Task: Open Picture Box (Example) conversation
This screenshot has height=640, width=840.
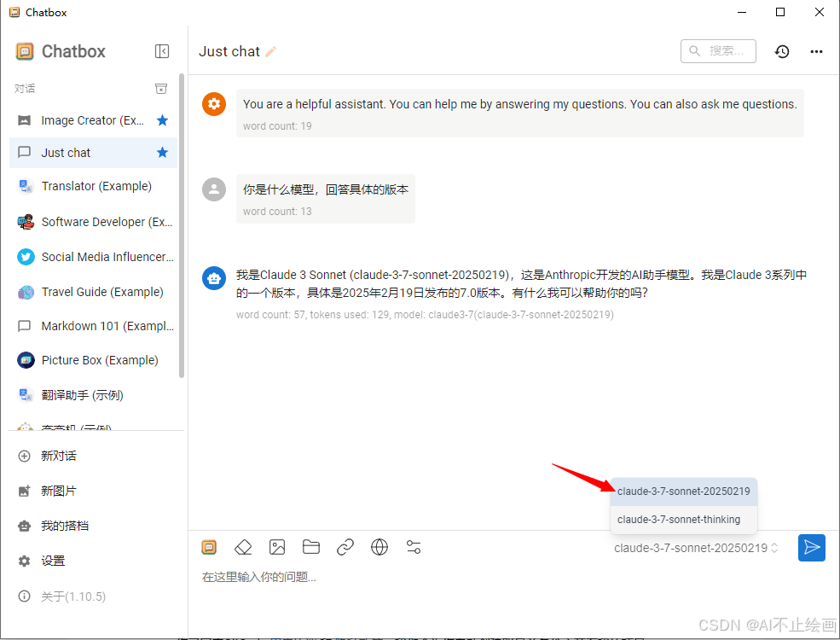Action: [93, 360]
